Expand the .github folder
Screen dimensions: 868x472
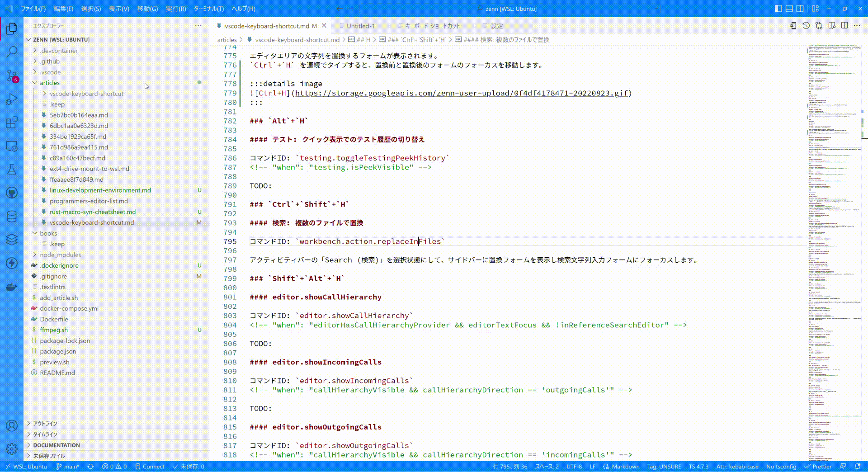116,61
